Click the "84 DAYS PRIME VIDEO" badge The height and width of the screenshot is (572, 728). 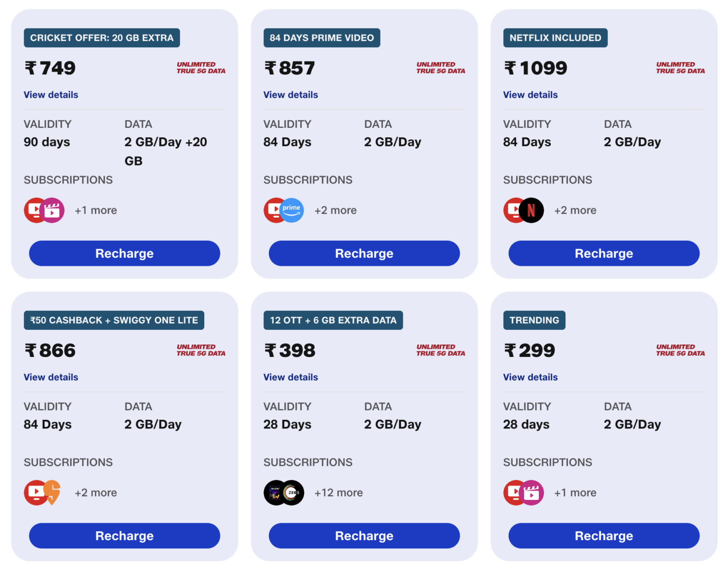(x=321, y=37)
